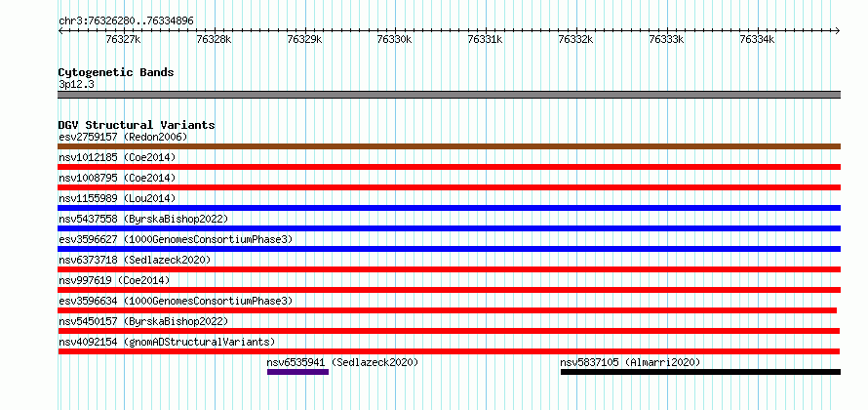
Task: Click the black nsv5837105 variant bar
Action: click(x=700, y=372)
